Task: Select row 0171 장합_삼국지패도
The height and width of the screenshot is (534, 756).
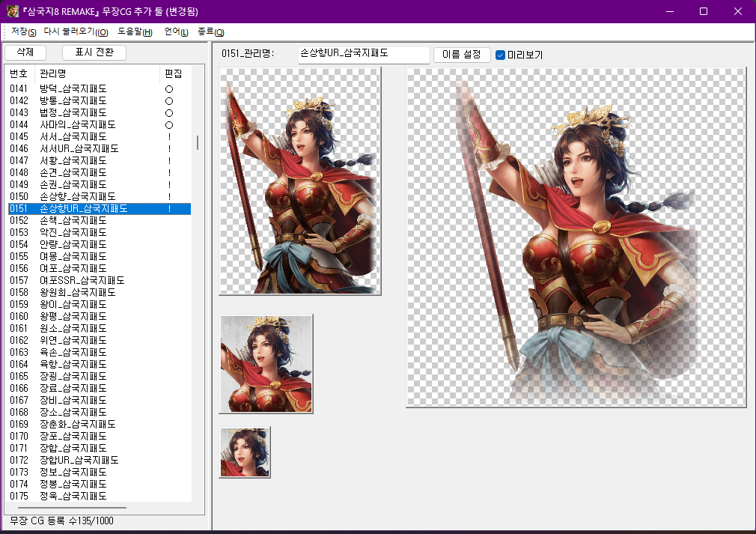Action: [x=100, y=448]
